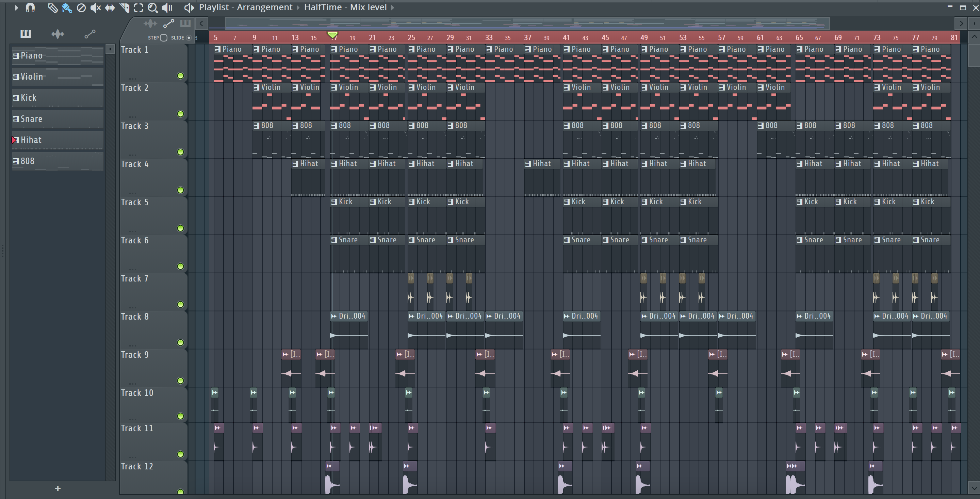The height and width of the screenshot is (499, 980).
Task: Mute Track 1 with its green LED
Action: point(181,76)
